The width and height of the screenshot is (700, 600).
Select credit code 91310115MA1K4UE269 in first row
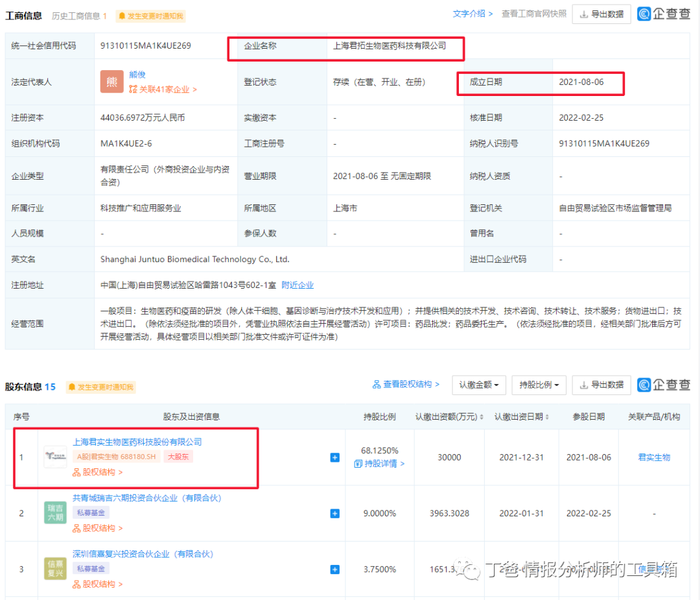[x=146, y=45]
